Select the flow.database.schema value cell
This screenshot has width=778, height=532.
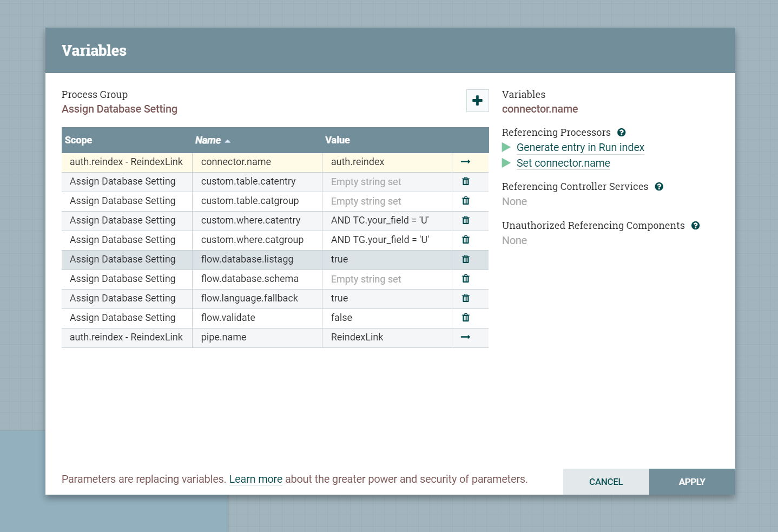(x=386, y=279)
